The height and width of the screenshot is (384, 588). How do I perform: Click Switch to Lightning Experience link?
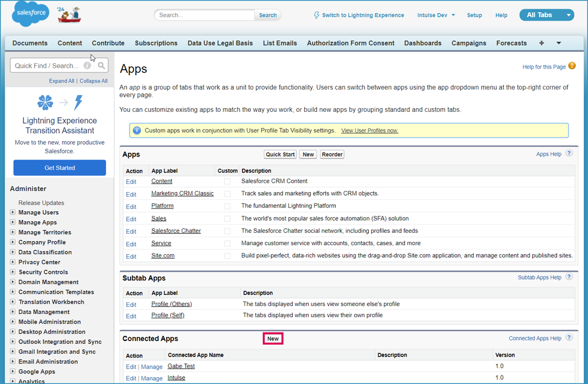tap(362, 15)
